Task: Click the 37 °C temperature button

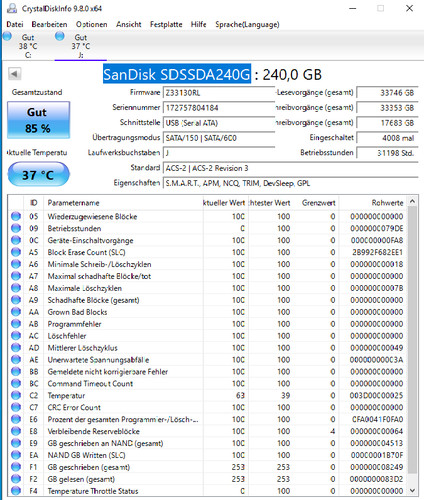Action: [x=38, y=174]
